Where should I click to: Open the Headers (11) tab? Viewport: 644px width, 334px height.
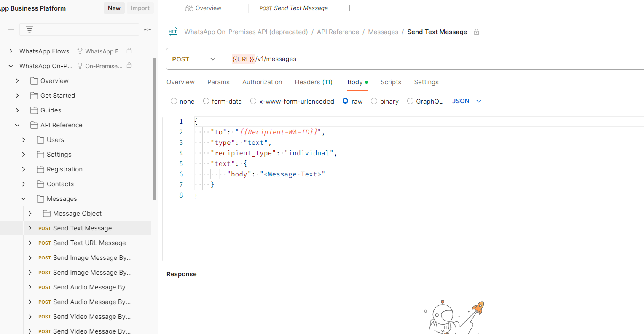[314, 82]
